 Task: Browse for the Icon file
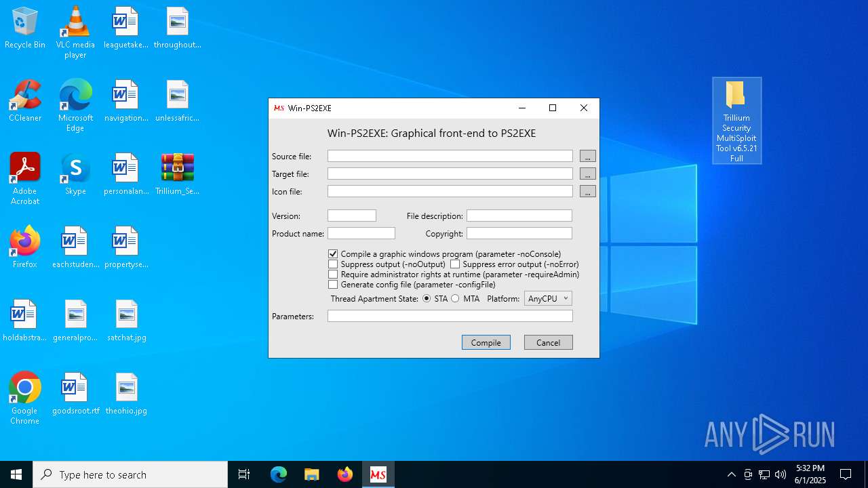(x=588, y=191)
